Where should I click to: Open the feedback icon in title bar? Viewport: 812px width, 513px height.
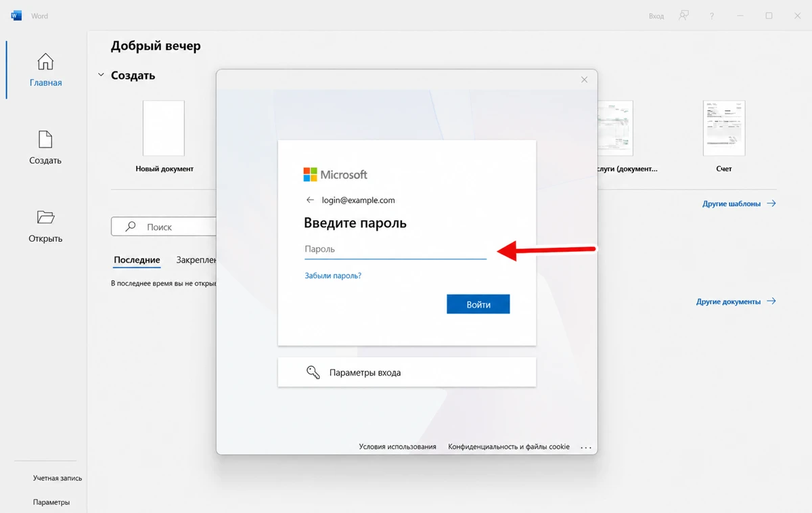[684, 16]
